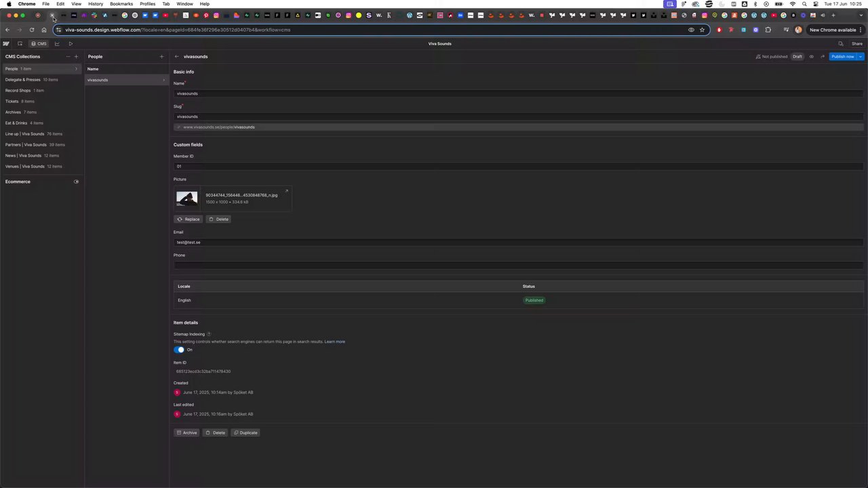Open the CMS panel tab
868x488 pixels.
pyautogui.click(x=39, y=43)
